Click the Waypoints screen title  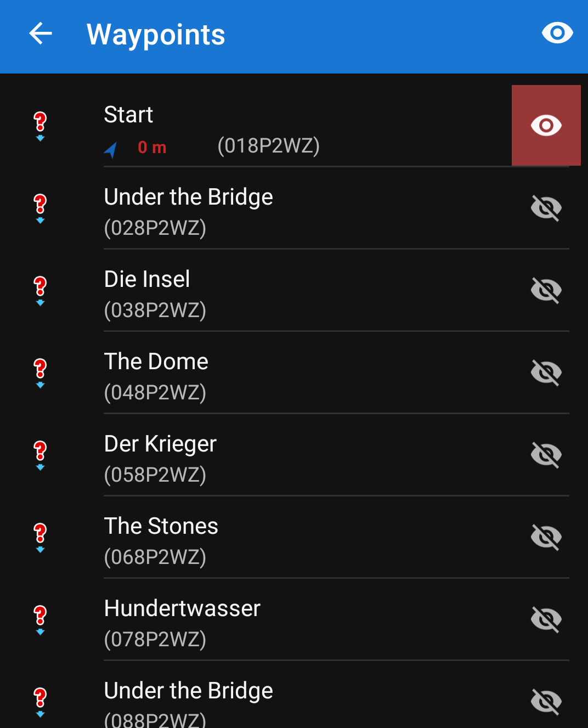156,35
